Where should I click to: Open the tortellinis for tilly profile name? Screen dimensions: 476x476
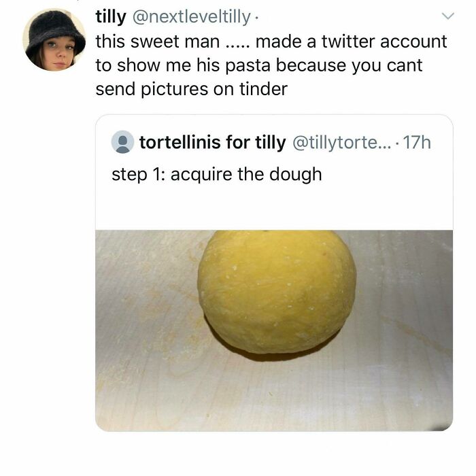click(x=212, y=142)
